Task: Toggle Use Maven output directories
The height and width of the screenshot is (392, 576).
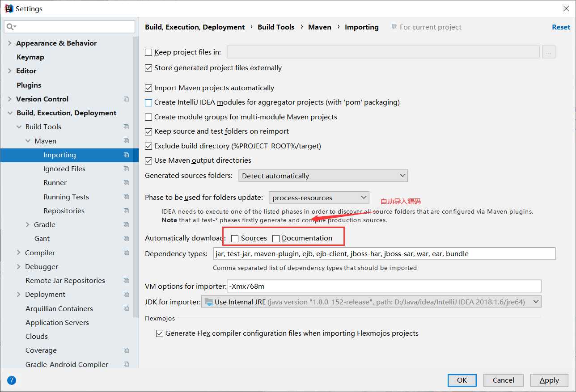Action: [x=148, y=160]
